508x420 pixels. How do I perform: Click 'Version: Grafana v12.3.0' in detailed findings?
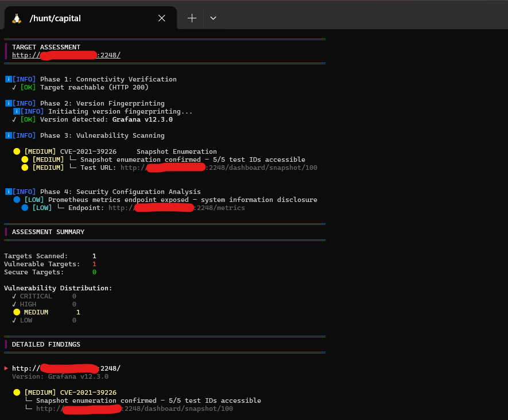click(x=60, y=376)
